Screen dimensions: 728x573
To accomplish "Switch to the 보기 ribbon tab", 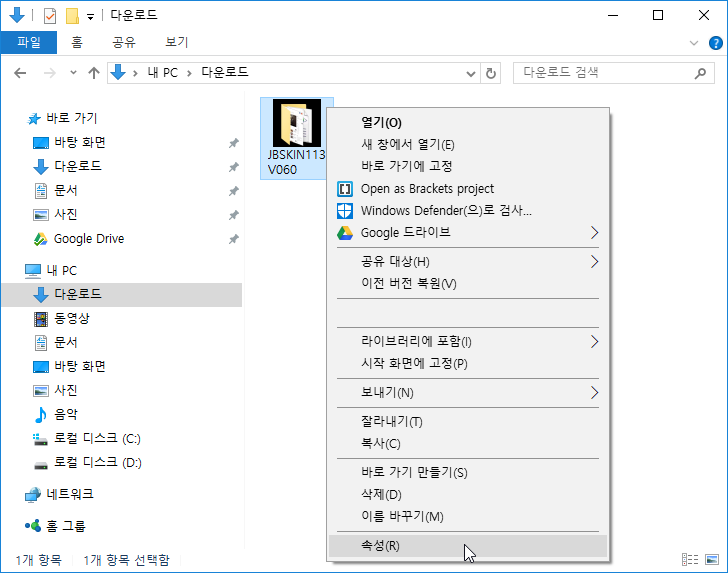I will point(177,42).
